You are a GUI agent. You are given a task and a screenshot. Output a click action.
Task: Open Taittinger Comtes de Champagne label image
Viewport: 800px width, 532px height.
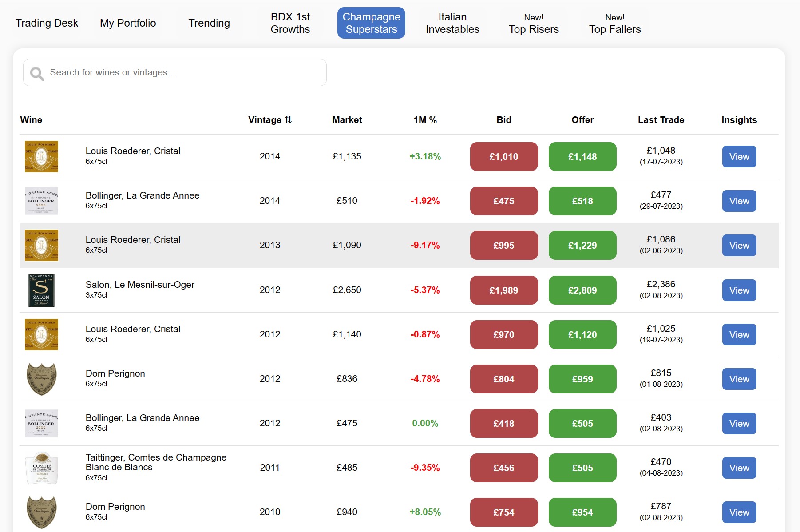pyautogui.click(x=41, y=468)
